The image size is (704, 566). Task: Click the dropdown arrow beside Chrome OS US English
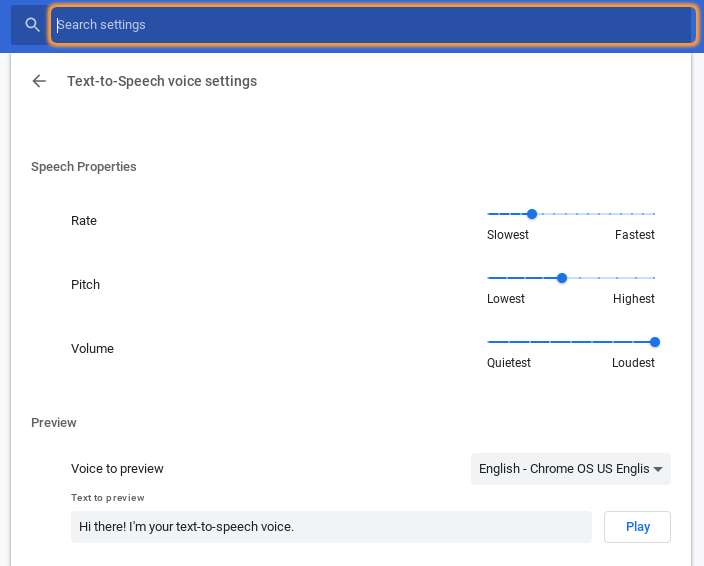click(x=658, y=469)
